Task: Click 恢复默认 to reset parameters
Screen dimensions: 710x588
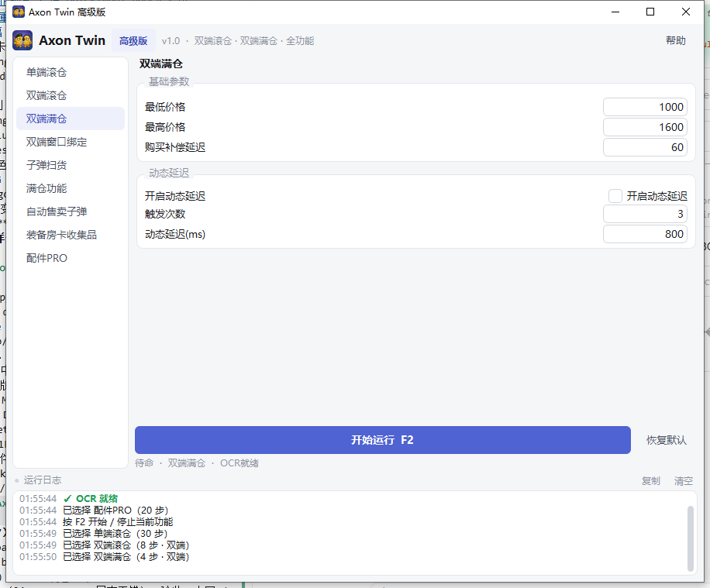Action: (666, 440)
